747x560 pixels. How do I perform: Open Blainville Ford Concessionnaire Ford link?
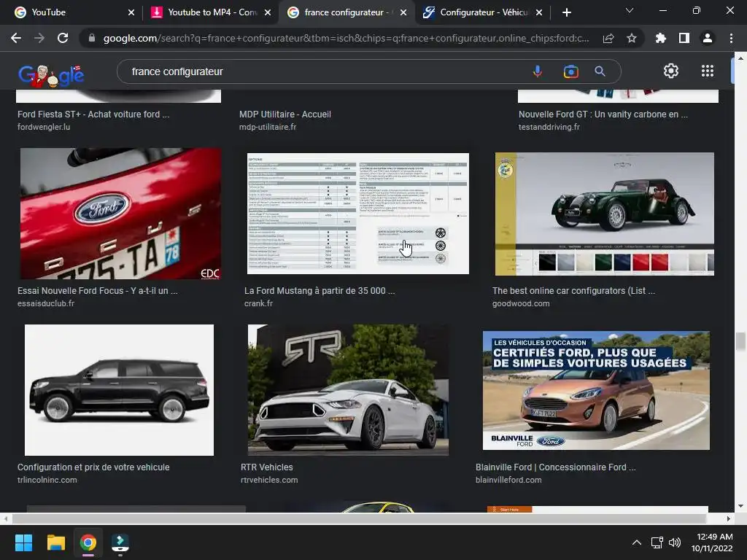tap(555, 467)
